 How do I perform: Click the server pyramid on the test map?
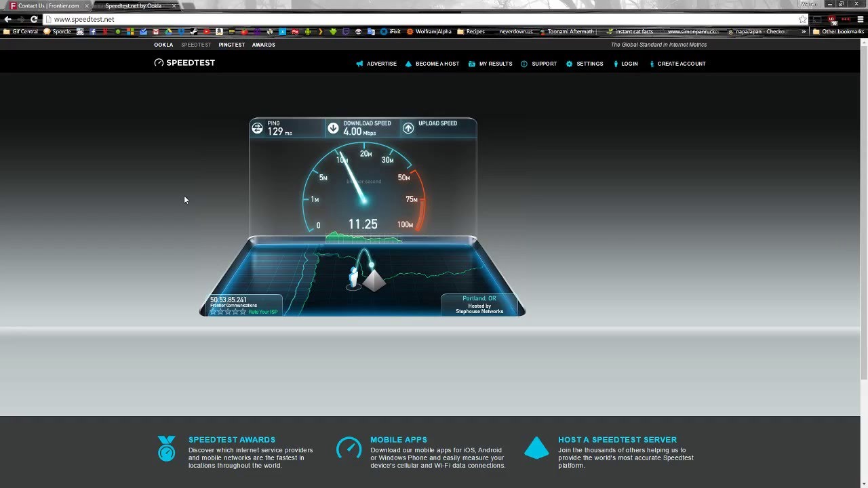click(x=374, y=279)
